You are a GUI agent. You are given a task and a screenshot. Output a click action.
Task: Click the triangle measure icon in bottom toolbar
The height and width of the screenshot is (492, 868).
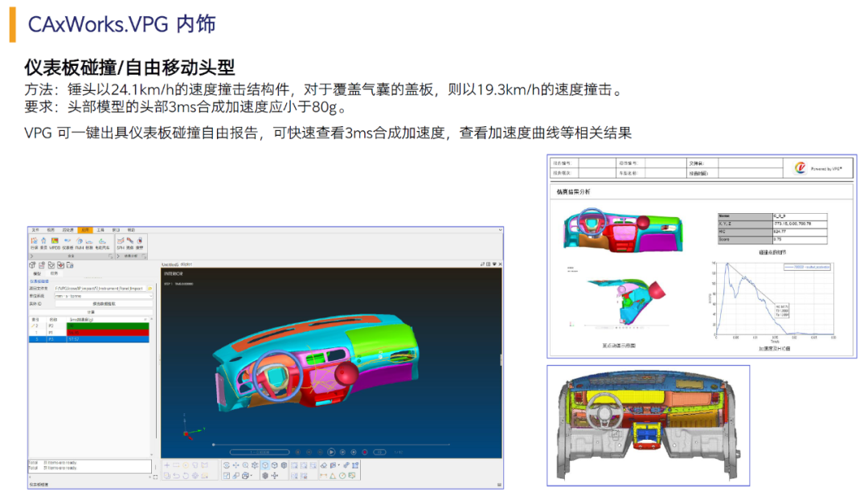(333, 476)
